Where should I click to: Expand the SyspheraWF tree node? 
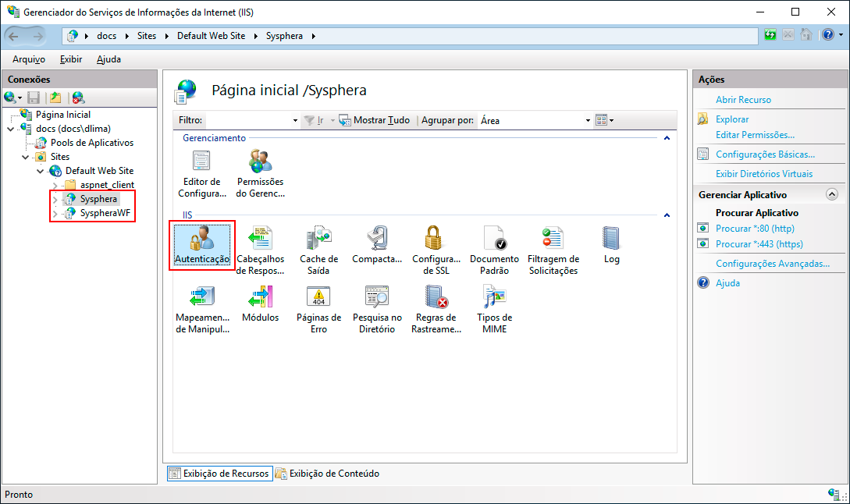click(55, 213)
